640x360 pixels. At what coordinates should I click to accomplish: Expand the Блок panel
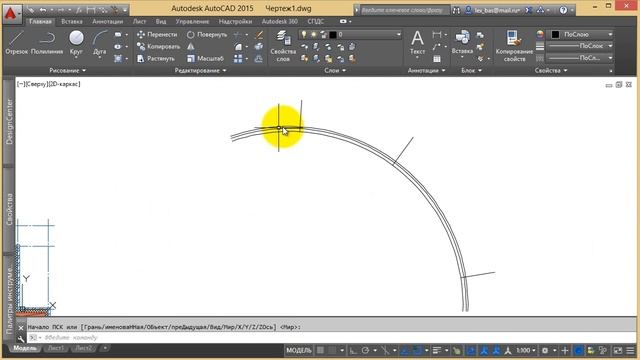pos(471,70)
